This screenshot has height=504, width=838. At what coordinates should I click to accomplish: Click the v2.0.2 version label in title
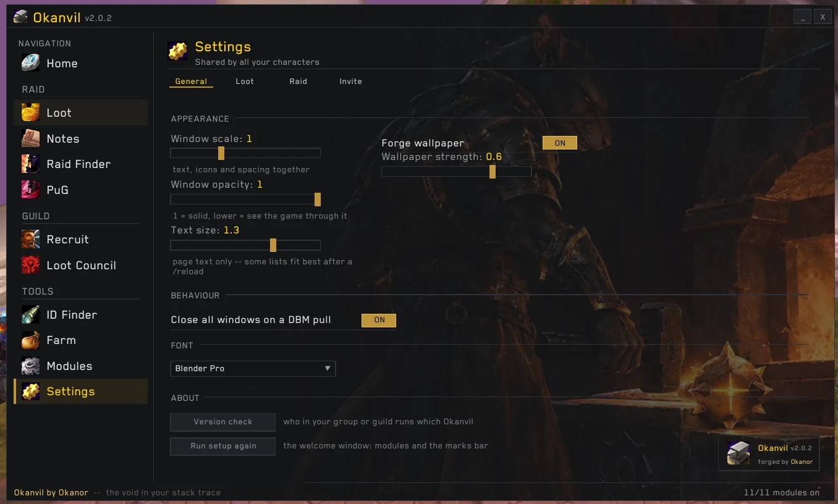[98, 19]
